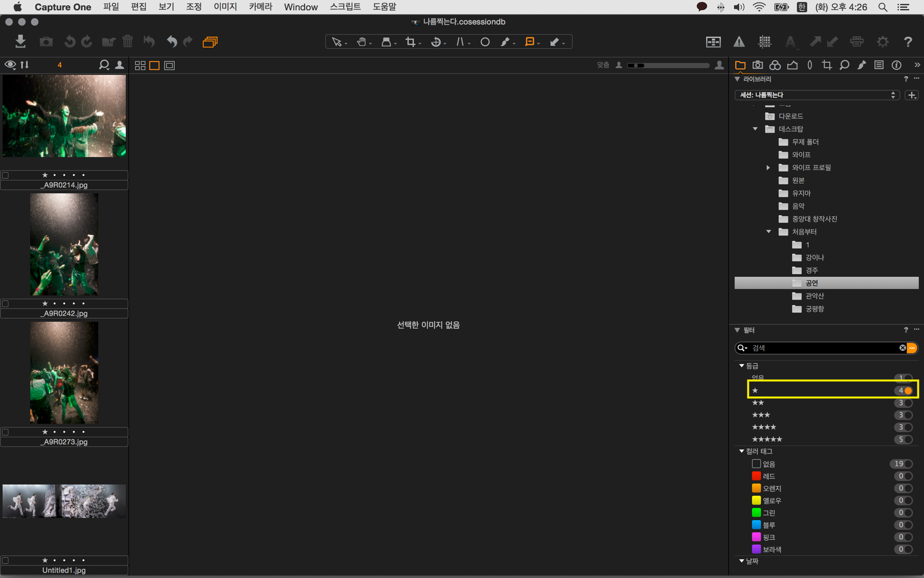
Task: Select the crop tool in cursor toolbar
Action: point(411,42)
